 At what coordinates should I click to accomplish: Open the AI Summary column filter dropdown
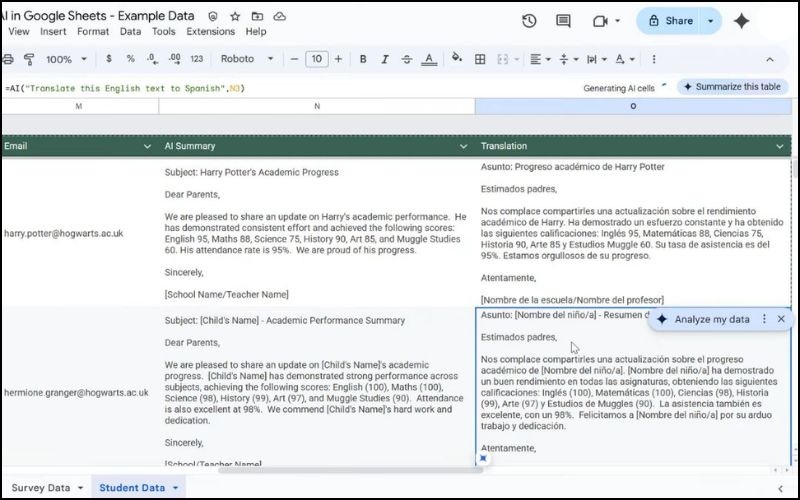(463, 146)
